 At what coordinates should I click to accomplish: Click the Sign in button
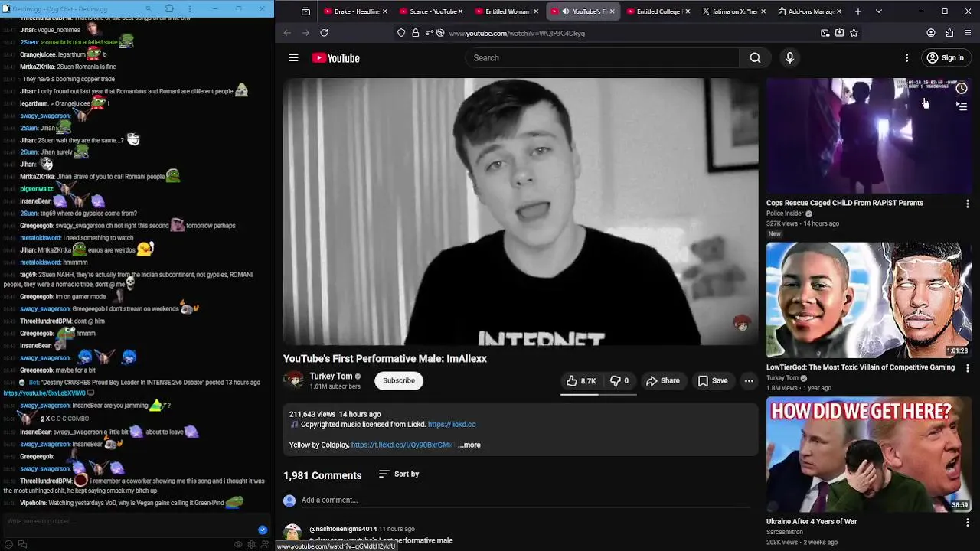(945, 58)
